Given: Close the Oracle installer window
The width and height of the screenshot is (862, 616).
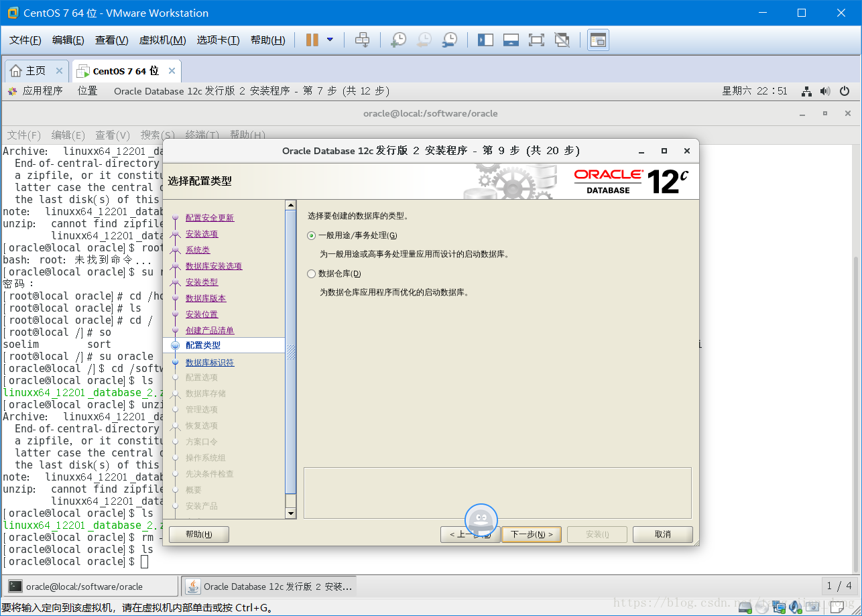Looking at the screenshot, I should pos(687,151).
